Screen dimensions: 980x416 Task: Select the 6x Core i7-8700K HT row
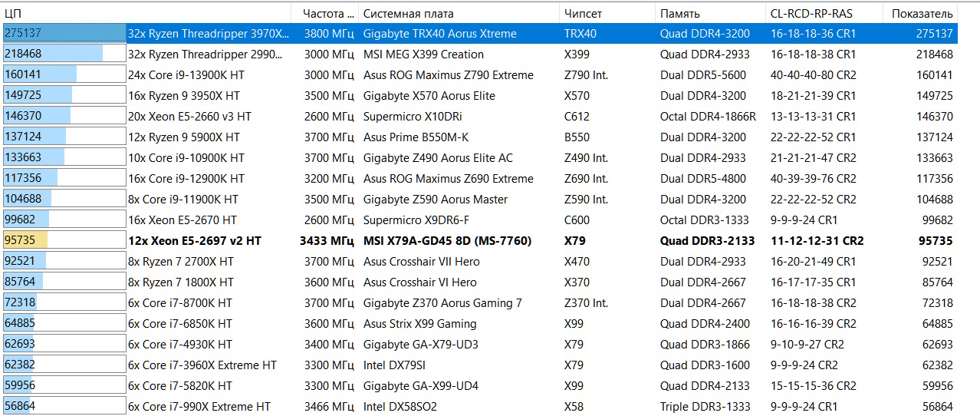(x=479, y=303)
